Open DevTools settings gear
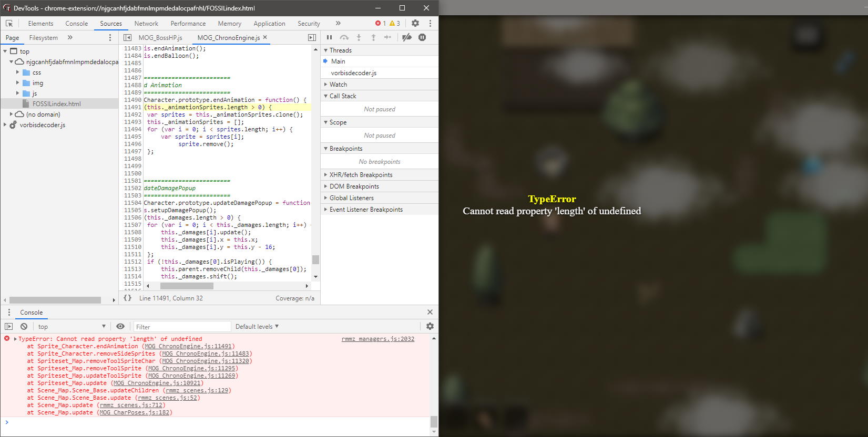 coord(415,23)
